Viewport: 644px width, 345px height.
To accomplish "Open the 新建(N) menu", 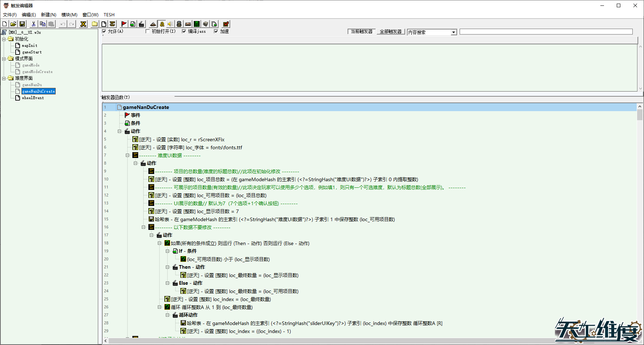I will coord(48,15).
